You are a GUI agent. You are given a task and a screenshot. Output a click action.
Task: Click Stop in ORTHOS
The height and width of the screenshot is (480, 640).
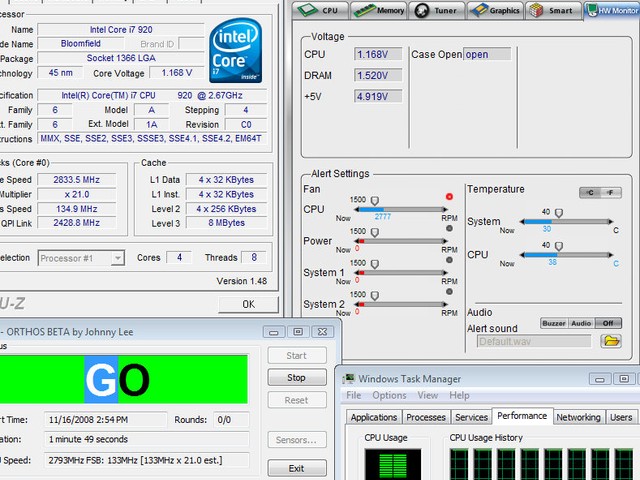[297, 378]
